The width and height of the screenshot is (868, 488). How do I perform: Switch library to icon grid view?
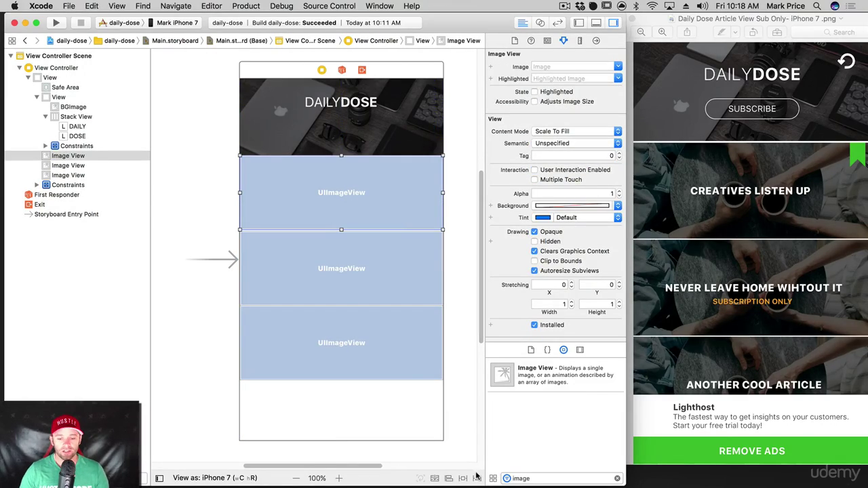pos(493,479)
